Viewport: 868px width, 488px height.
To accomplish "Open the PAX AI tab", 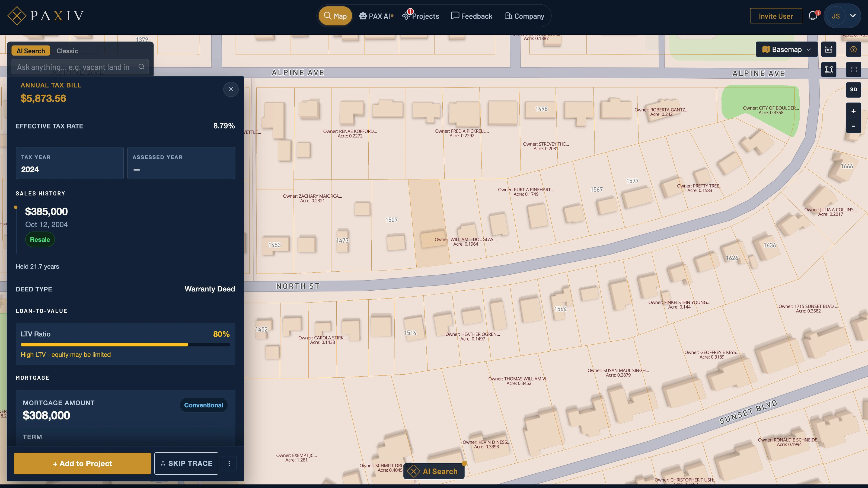I will 376,16.
